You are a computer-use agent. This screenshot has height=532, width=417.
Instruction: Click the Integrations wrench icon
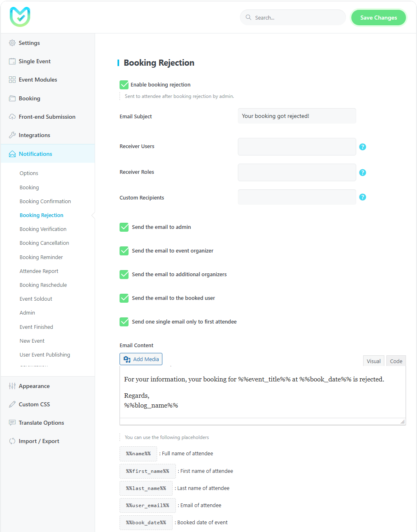point(12,135)
